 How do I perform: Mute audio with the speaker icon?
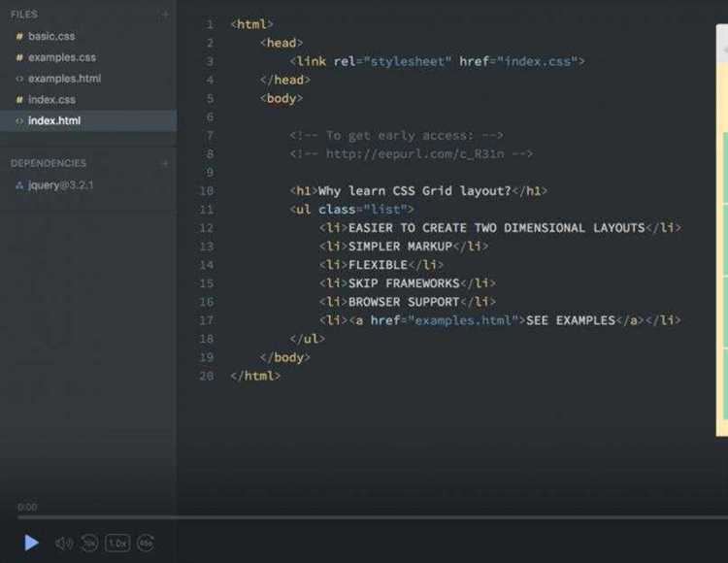coord(64,544)
